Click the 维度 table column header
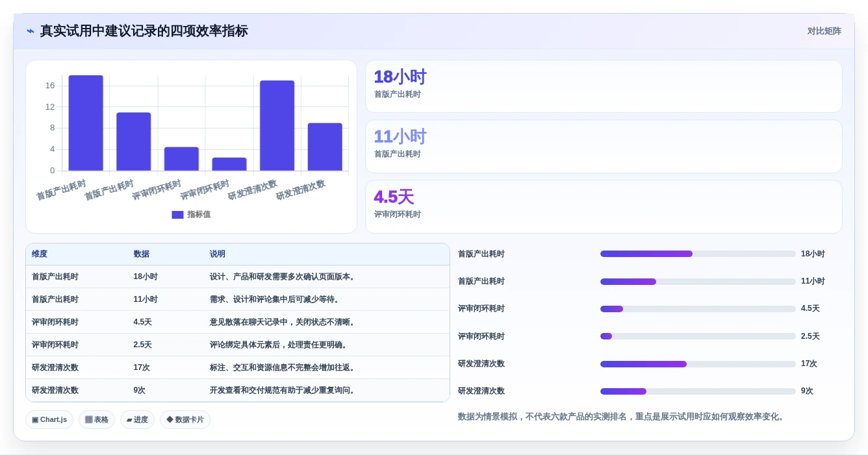The image size is (868, 455). [x=40, y=254]
